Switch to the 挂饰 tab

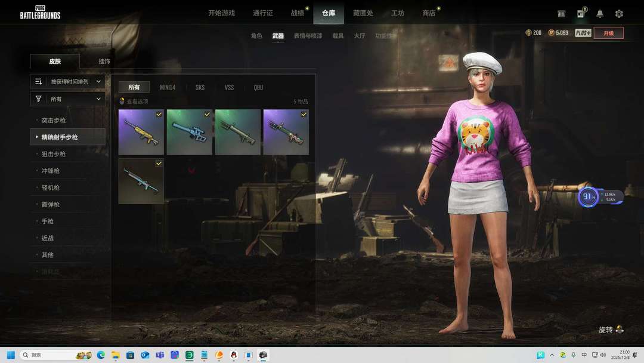[104, 61]
